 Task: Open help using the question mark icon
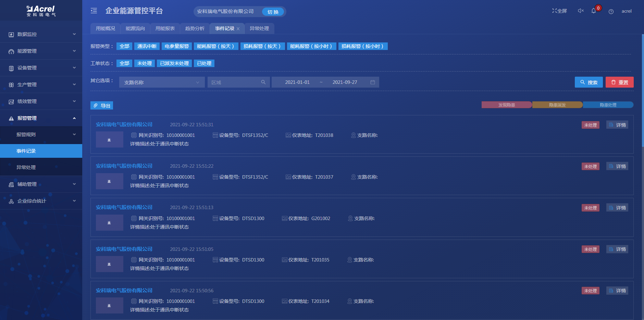tap(611, 11)
